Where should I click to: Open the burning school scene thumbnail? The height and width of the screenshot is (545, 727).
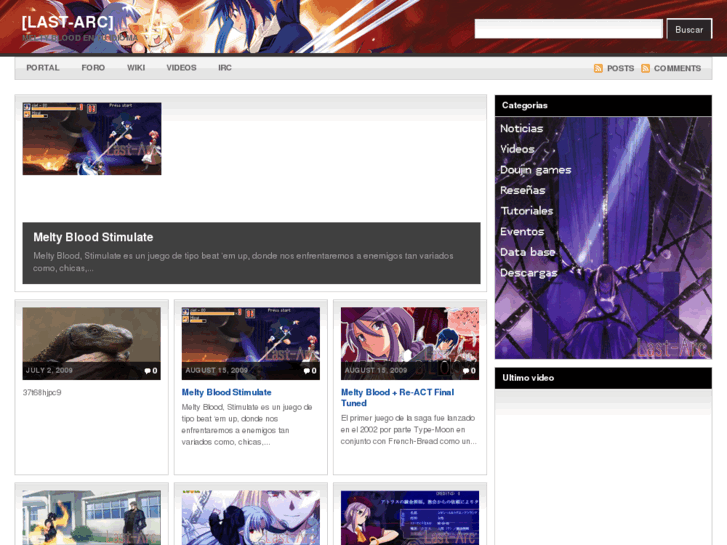coord(91,518)
